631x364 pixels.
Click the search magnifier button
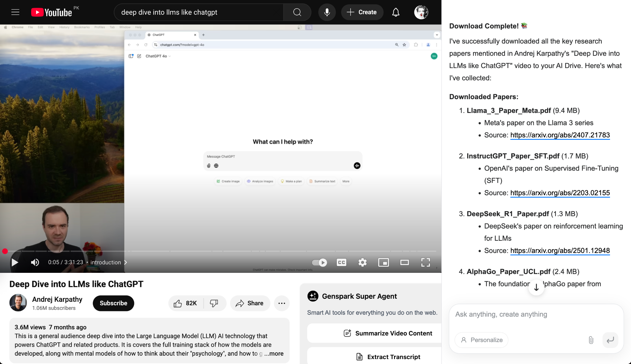click(297, 12)
